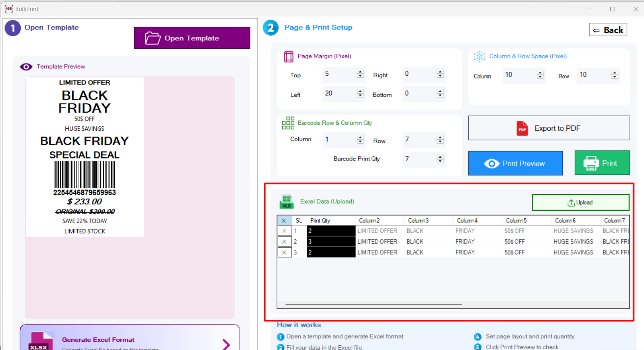Click the green Print button
Image resolution: width=644 pixels, height=350 pixels.
click(602, 163)
